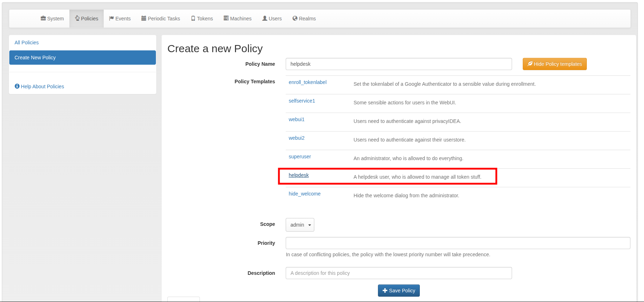Open the Scope admin dropdown
Viewport: 644px width, 302px height.
(300, 225)
